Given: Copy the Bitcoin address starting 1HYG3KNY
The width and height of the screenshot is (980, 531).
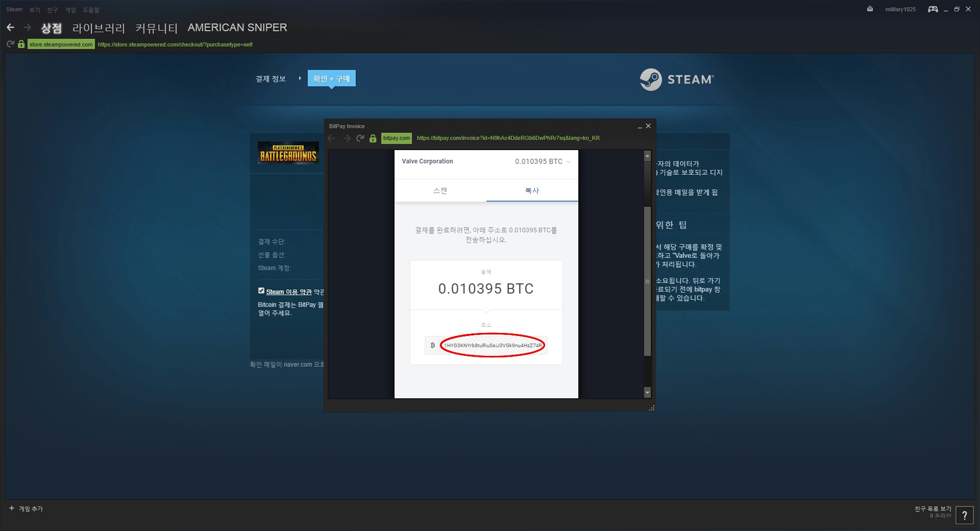Looking at the screenshot, I should [x=493, y=346].
